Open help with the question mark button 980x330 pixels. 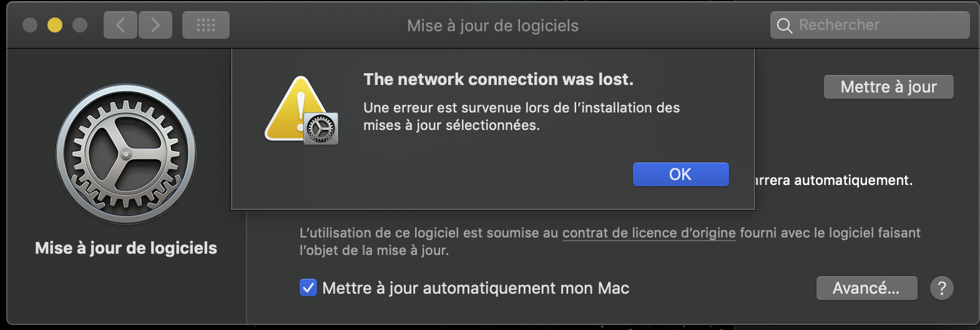pos(941,288)
